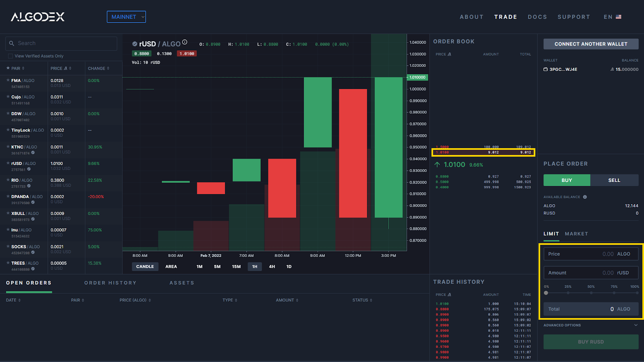The image size is (644, 362).
Task: Click the search magnifier icon
Action: tap(12, 43)
